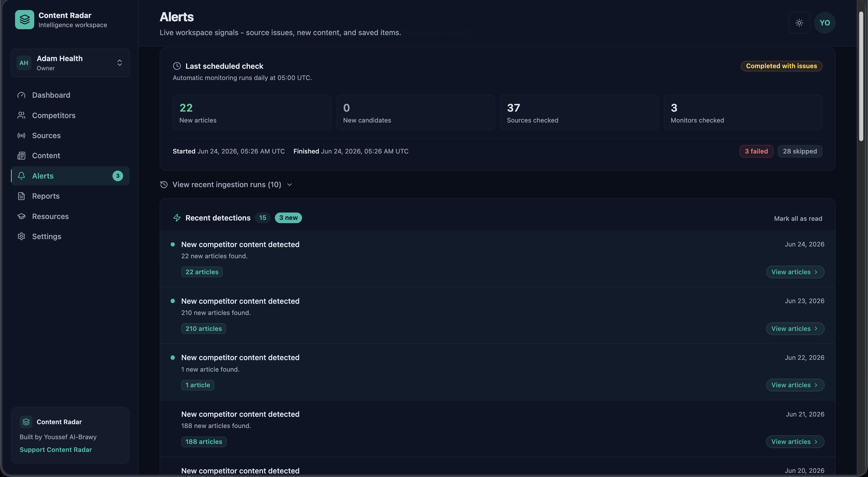868x477 pixels.
Task: Click the 37 Sources checked stat
Action: 579,112
